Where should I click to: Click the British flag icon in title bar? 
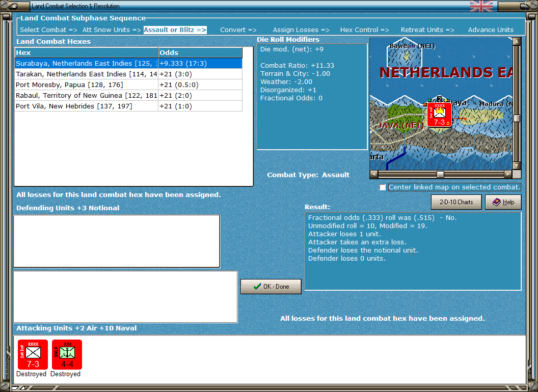(481, 6)
